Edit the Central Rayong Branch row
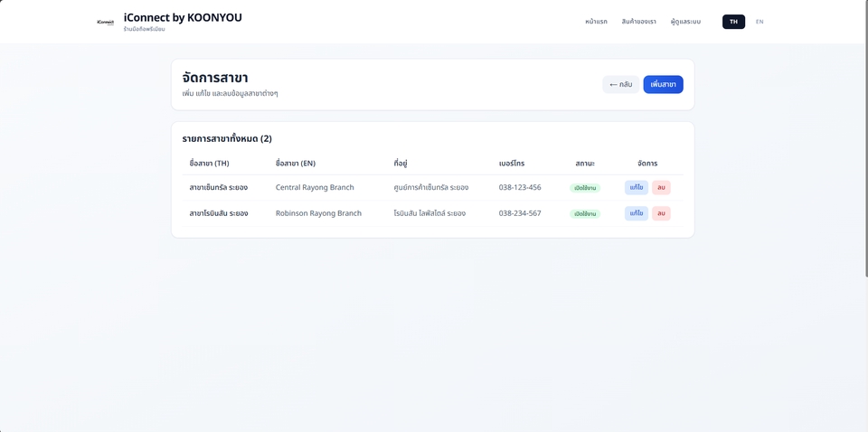The image size is (868, 432). pyautogui.click(x=636, y=188)
